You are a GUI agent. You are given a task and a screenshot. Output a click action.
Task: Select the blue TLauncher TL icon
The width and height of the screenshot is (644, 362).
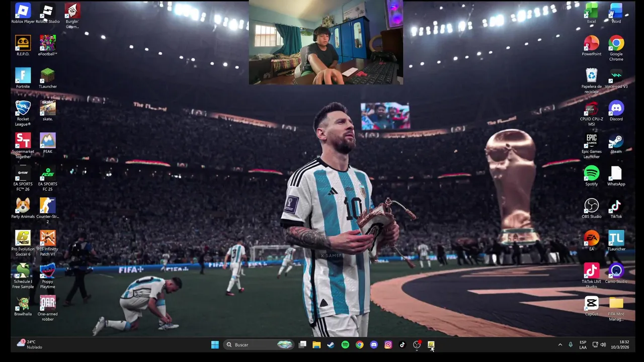[x=616, y=241]
